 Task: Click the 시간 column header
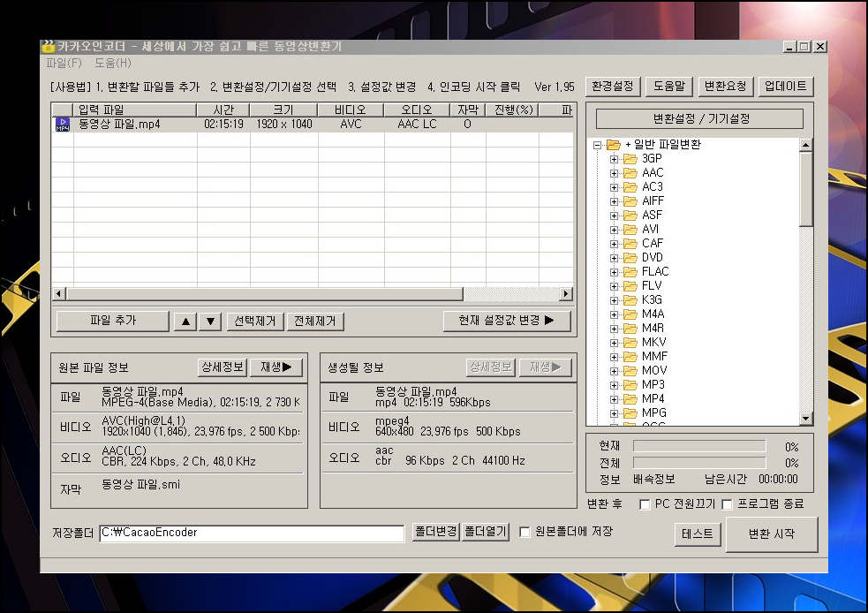(x=223, y=110)
